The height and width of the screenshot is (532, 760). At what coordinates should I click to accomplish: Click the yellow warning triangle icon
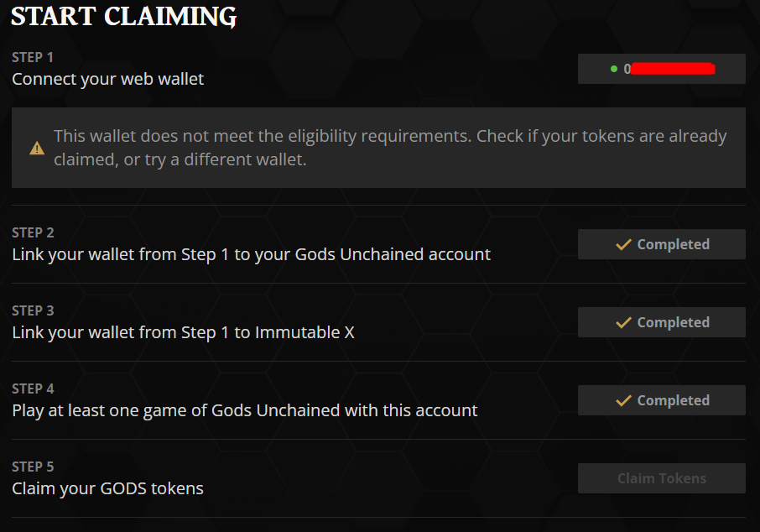(x=37, y=149)
